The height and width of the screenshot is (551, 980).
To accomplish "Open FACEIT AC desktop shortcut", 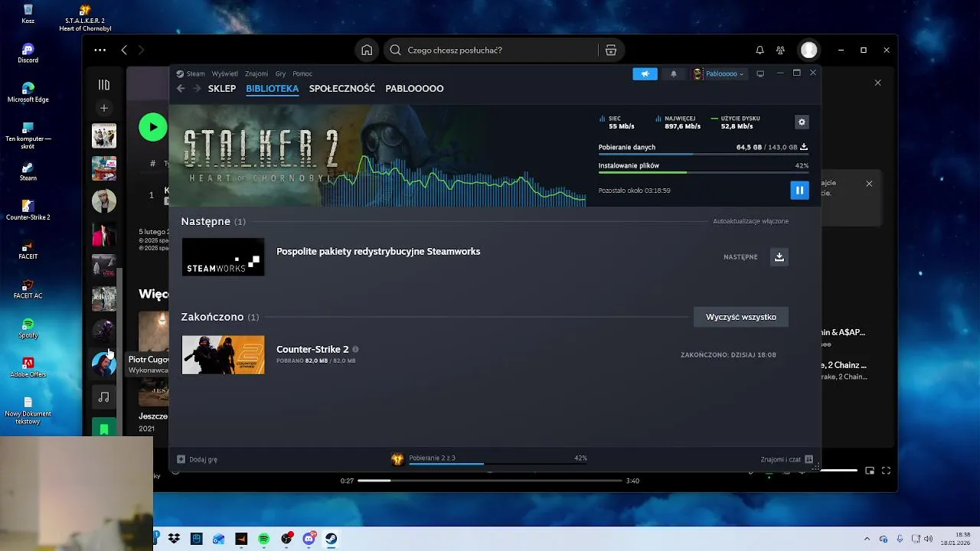I will click(x=28, y=289).
